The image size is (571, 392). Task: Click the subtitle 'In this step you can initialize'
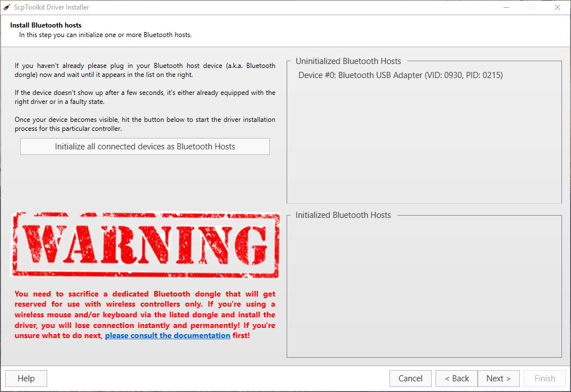(105, 35)
